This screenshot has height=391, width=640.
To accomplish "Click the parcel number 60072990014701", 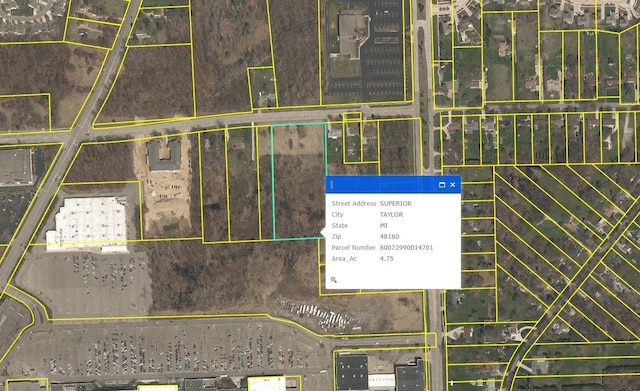I will pyautogui.click(x=407, y=247).
